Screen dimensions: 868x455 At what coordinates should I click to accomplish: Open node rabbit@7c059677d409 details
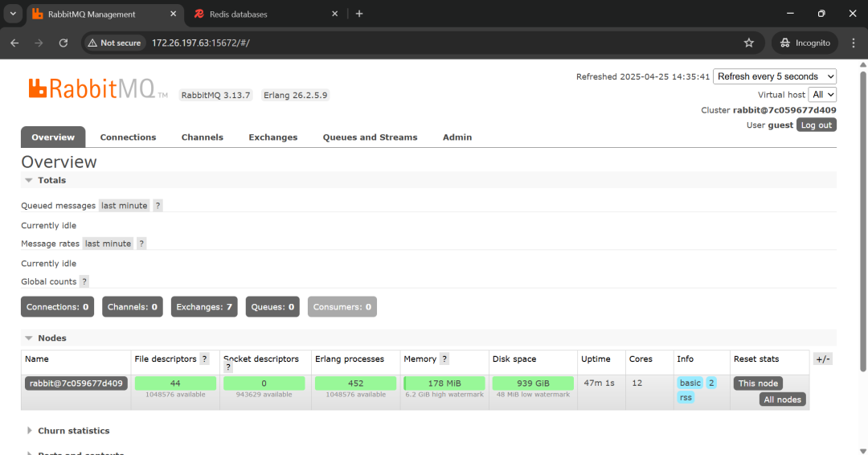point(76,383)
